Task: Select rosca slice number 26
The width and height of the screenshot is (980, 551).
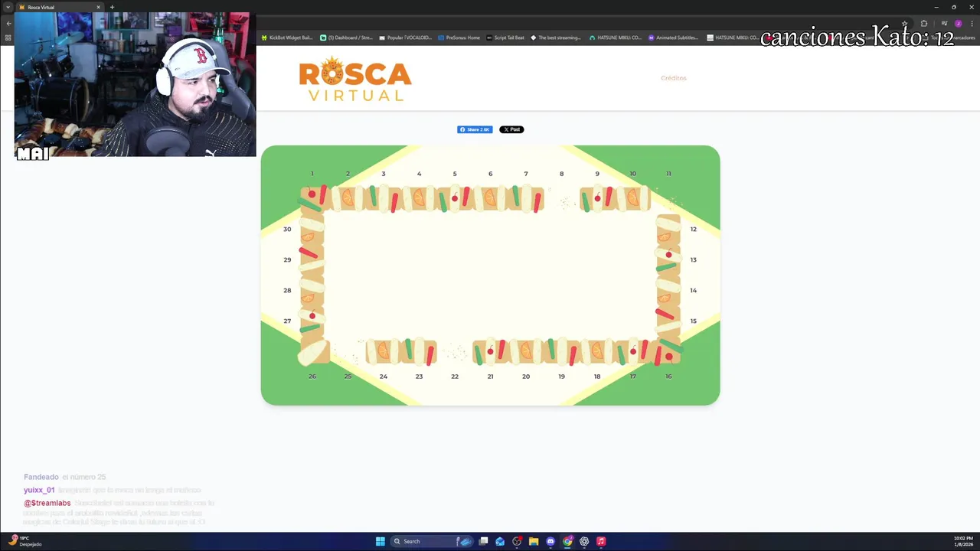Action: (312, 353)
